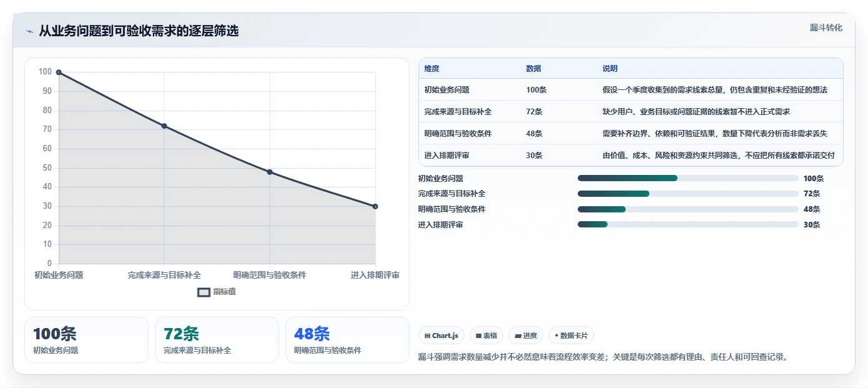Click the 30条 table cell
Screen dimensions: 868x388
pyautogui.click(x=535, y=156)
